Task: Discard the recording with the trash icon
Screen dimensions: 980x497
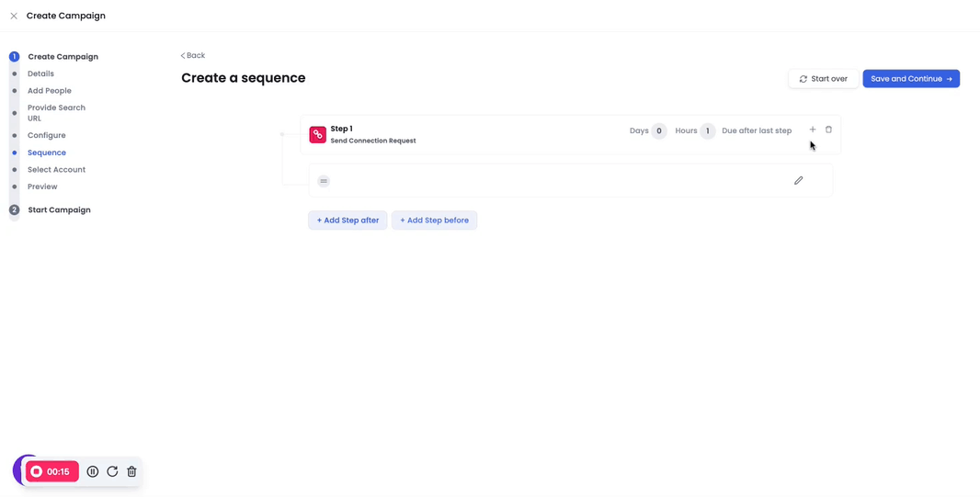Action: [131, 471]
